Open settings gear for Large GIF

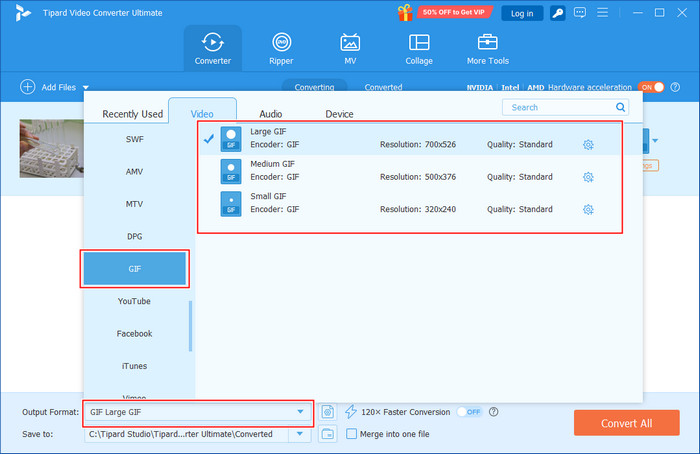coord(588,145)
